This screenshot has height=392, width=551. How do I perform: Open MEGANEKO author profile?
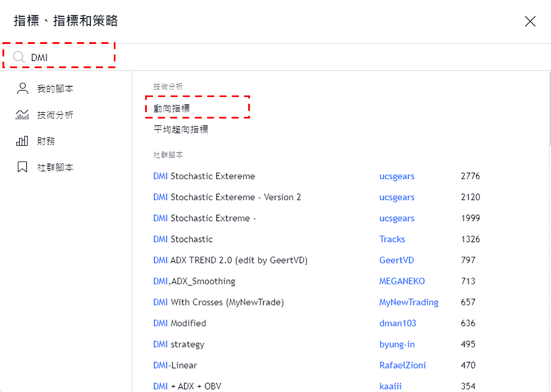402,281
